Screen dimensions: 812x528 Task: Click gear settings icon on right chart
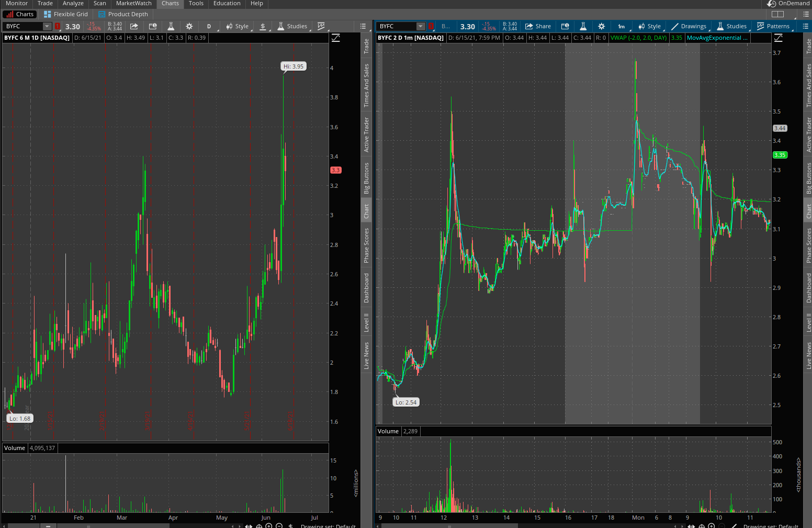(x=602, y=26)
